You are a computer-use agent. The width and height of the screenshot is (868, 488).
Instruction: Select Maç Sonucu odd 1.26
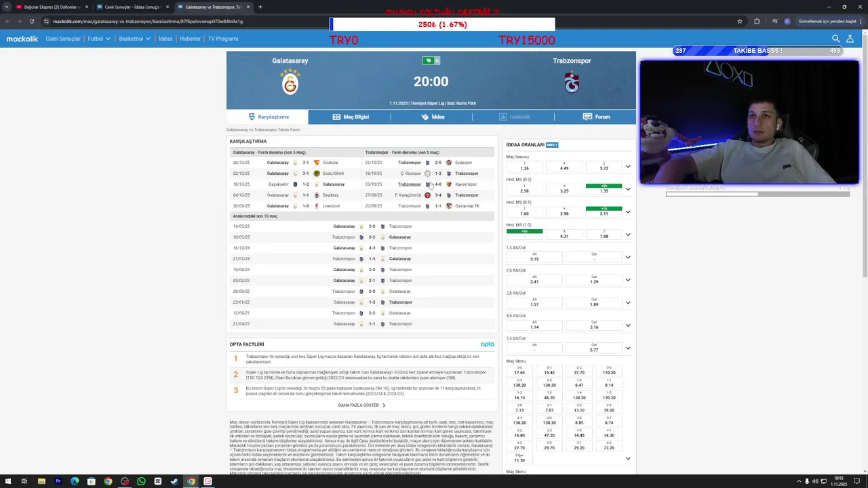click(524, 167)
